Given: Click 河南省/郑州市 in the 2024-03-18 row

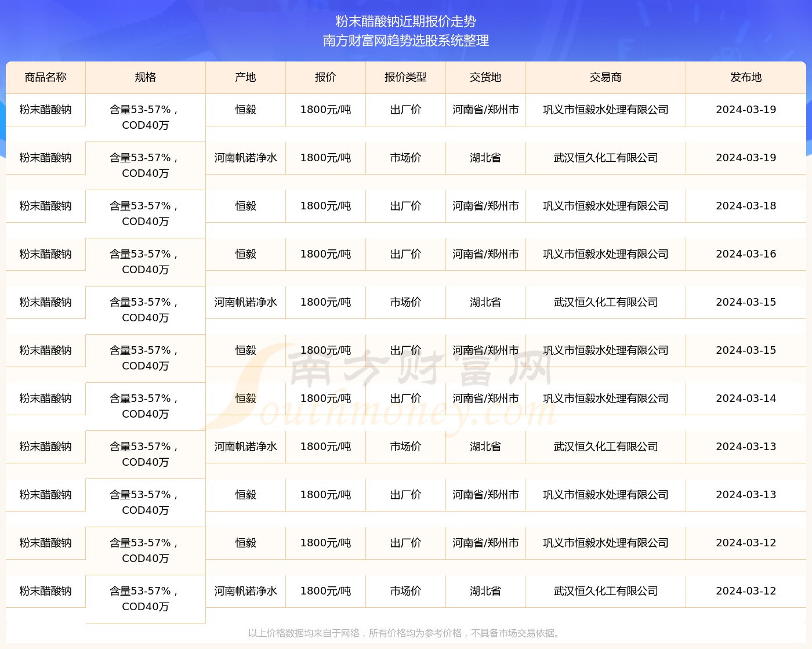Looking at the screenshot, I should point(485,206).
